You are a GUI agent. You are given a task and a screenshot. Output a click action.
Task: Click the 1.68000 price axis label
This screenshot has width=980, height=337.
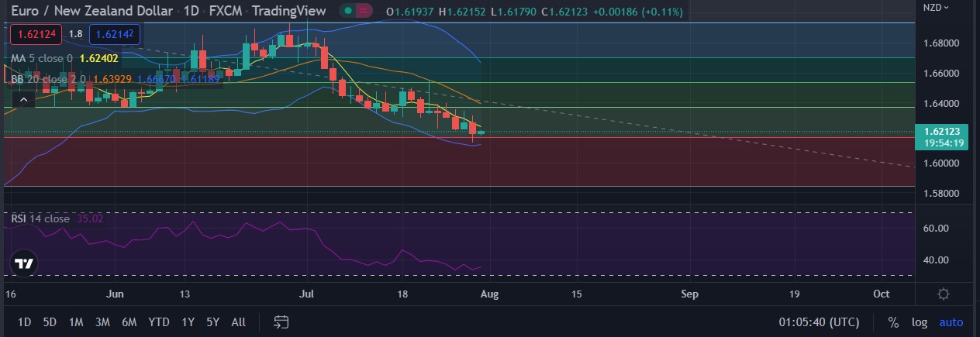tap(940, 43)
